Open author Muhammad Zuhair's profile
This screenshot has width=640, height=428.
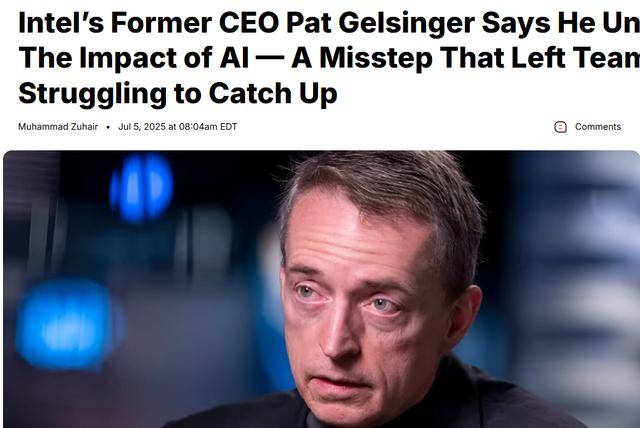coord(58,127)
